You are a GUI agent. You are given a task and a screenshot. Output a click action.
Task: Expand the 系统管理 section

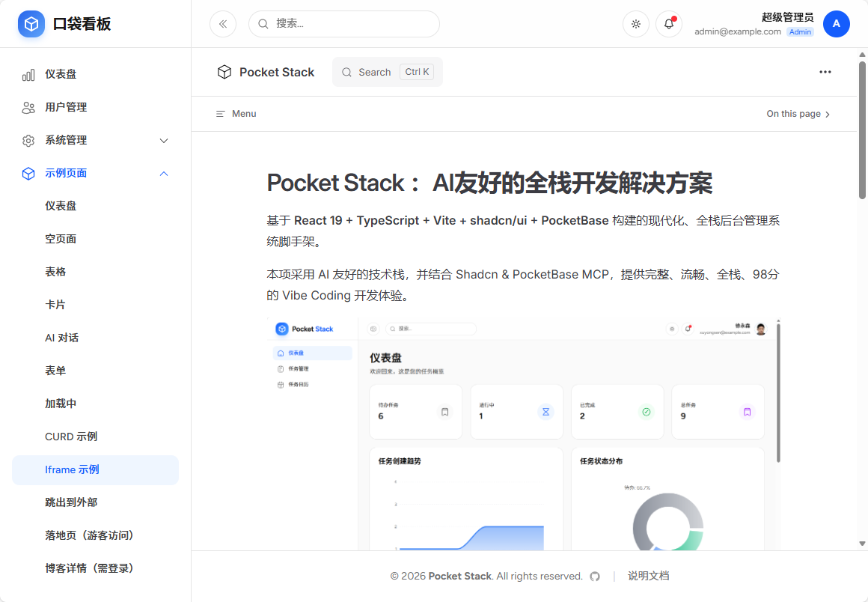point(163,140)
